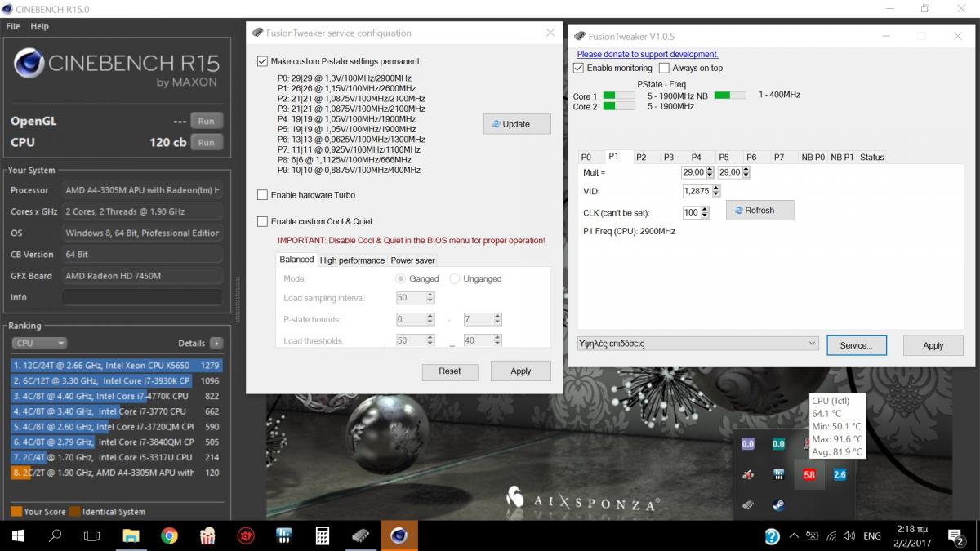Open the battery status icon

click(812, 536)
